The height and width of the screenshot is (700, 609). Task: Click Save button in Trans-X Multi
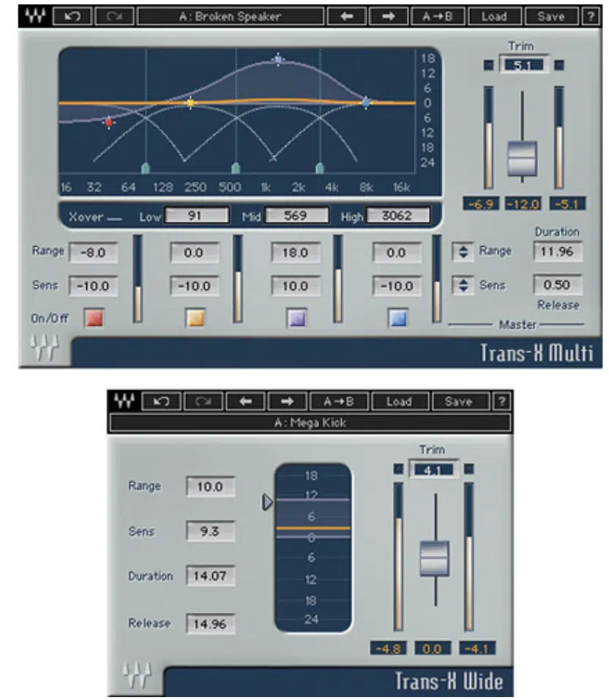tap(551, 17)
